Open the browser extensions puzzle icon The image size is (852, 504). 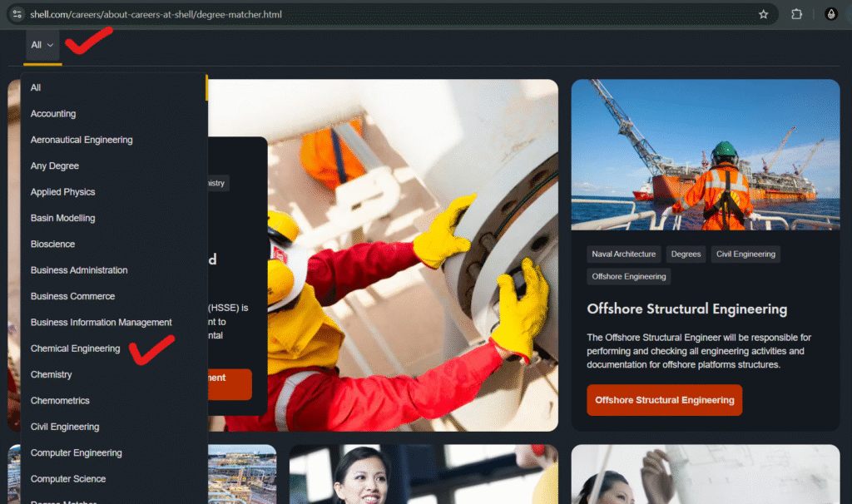(796, 14)
